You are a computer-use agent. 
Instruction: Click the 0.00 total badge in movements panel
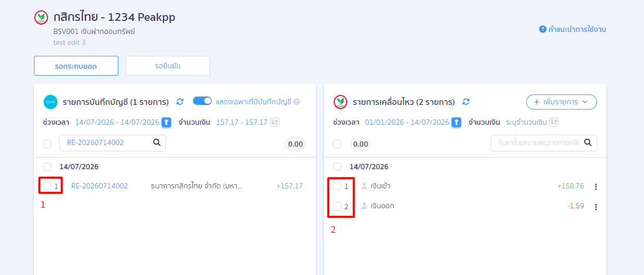point(360,144)
